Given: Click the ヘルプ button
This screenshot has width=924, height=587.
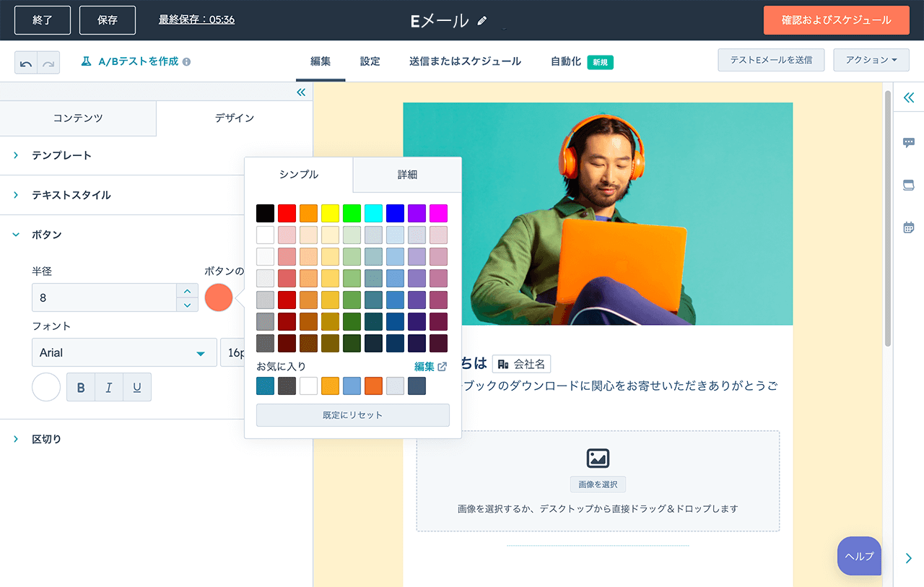Looking at the screenshot, I should coord(859,556).
